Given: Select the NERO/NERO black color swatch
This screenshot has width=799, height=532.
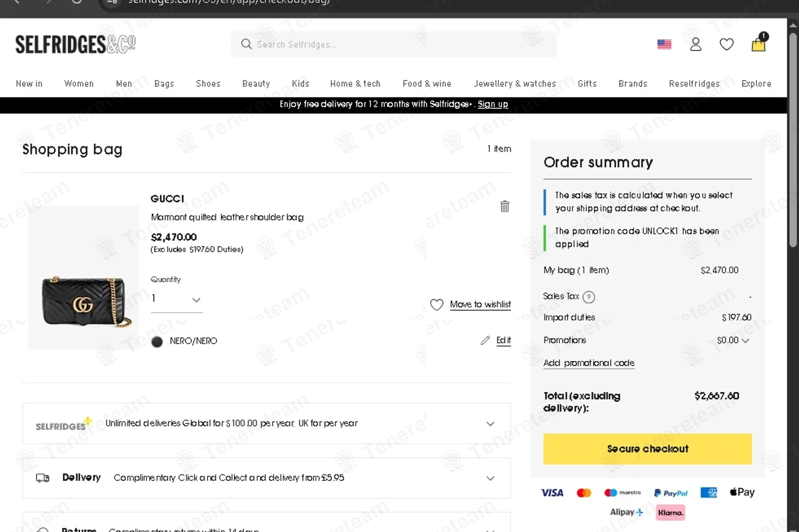Looking at the screenshot, I should point(157,342).
